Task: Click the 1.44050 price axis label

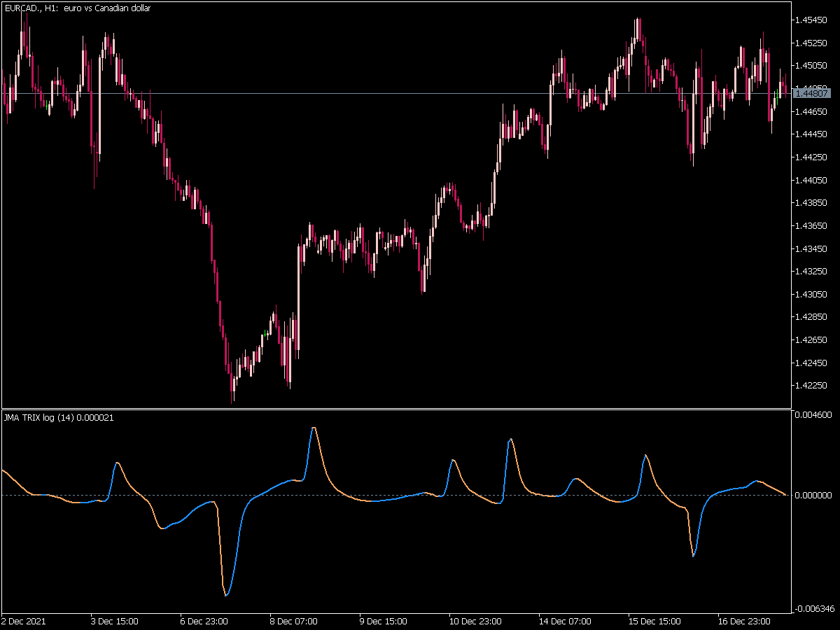Action: (x=812, y=180)
